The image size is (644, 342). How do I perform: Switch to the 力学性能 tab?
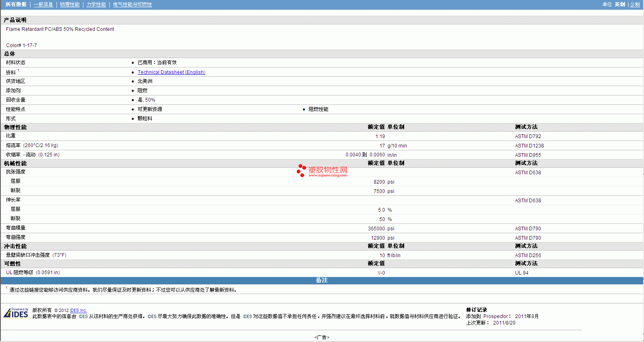coord(96,4)
